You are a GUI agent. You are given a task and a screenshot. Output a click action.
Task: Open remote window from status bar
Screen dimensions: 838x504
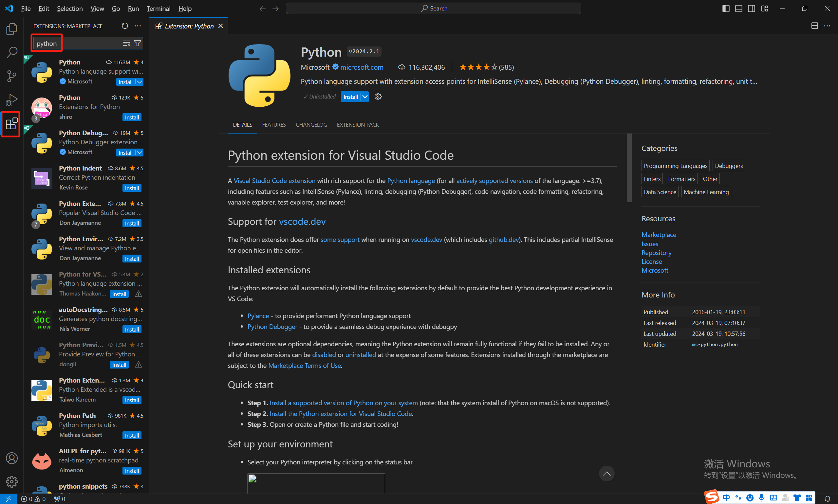8,498
